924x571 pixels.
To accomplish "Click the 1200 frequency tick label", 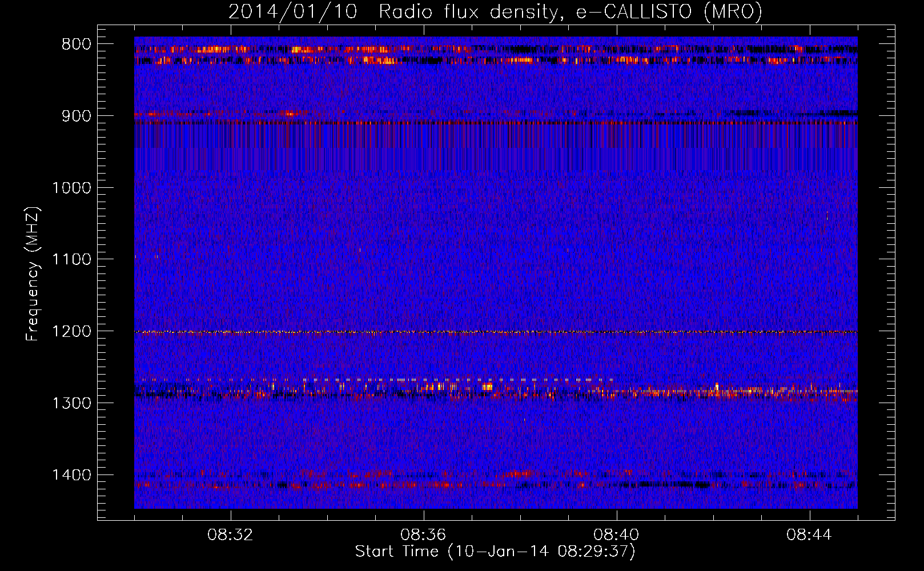I will coord(72,331).
